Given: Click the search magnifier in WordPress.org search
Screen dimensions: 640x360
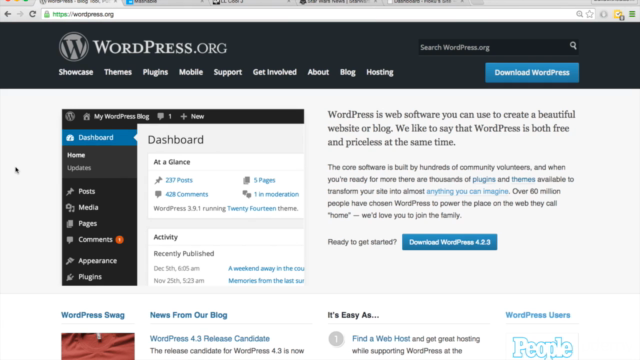Looking at the screenshot, I should click(573, 46).
